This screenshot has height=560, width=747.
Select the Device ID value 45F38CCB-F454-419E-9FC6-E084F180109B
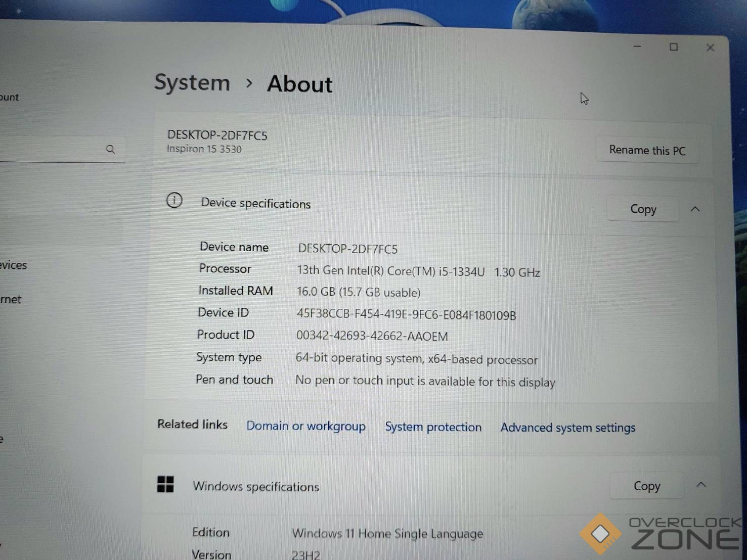coord(406,314)
